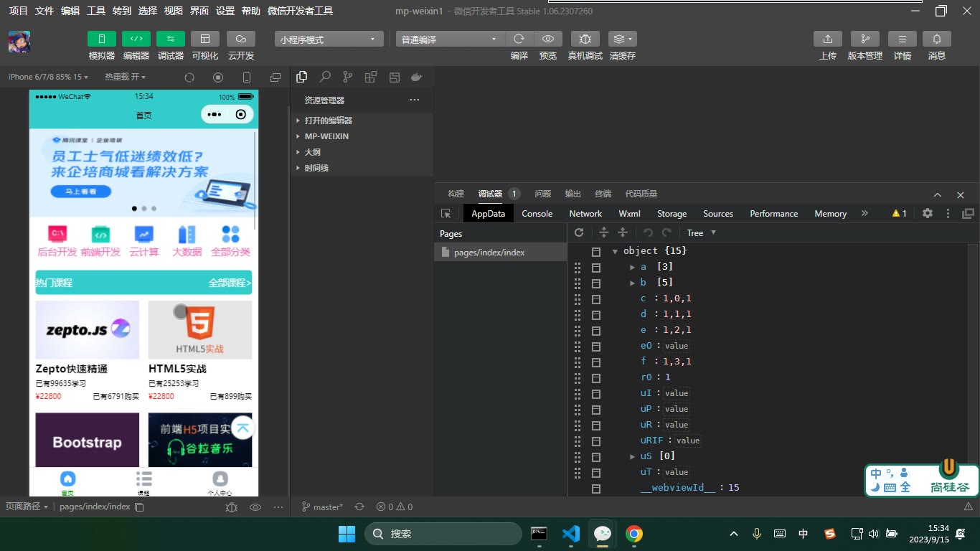Click the 马上看看 banner button

pos(82,192)
